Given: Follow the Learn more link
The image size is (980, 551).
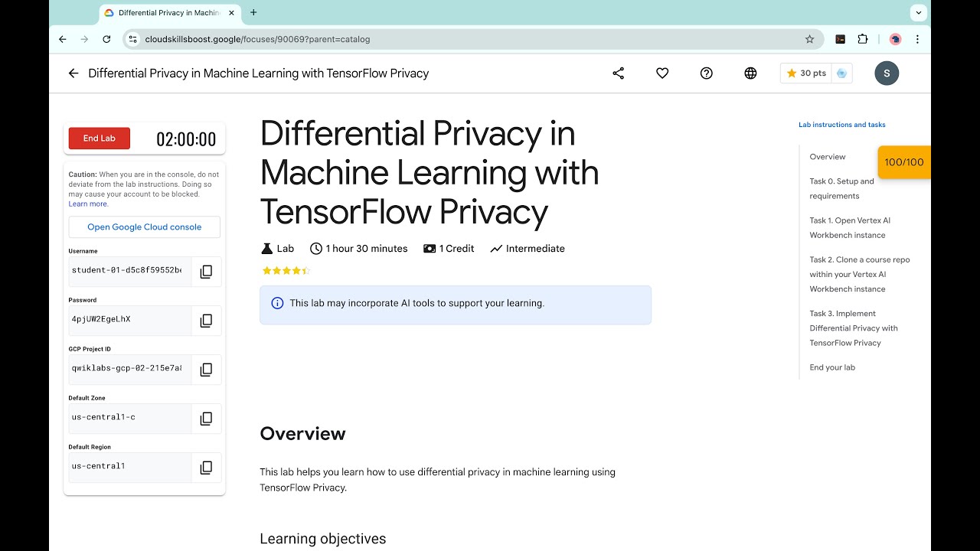Looking at the screenshot, I should click(x=88, y=204).
